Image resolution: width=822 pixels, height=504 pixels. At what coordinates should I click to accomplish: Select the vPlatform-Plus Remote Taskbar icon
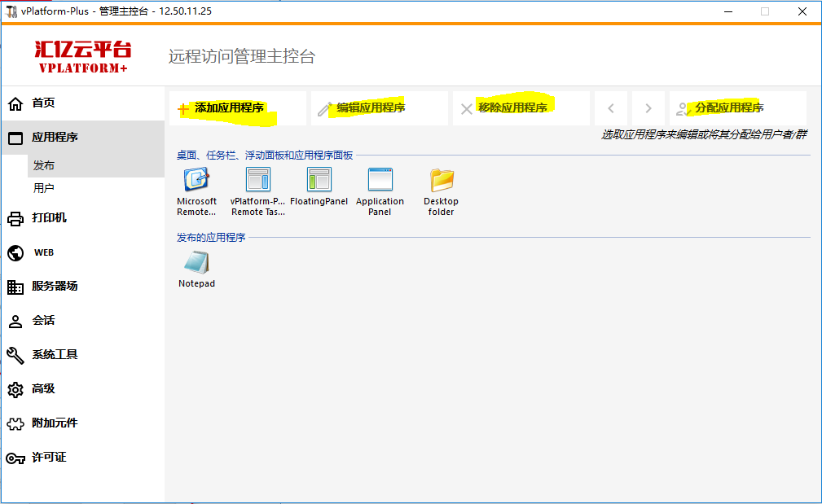(257, 181)
